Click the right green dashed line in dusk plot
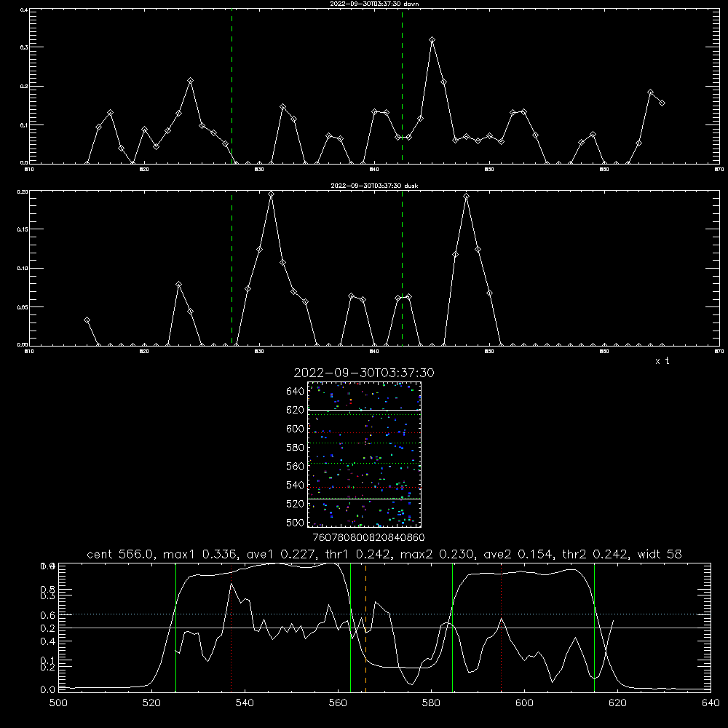Viewport: 728px width, 728px height. (x=402, y=268)
